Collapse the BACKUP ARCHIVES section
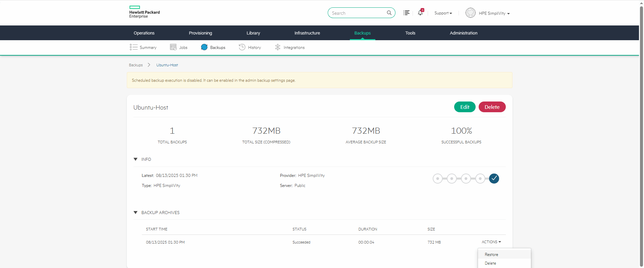 [136, 213]
